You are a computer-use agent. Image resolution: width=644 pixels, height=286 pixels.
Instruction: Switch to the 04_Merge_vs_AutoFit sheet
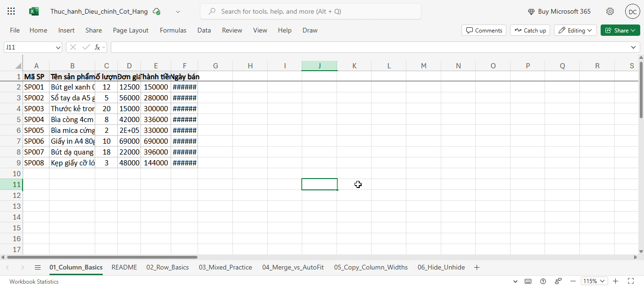pyautogui.click(x=293, y=267)
